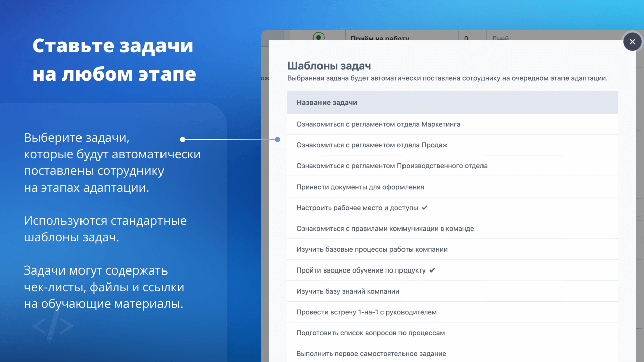This screenshot has width=644, height=362.
Task: Select 'Выполнить первое самостоятельное задание' task
Action: tap(452, 354)
